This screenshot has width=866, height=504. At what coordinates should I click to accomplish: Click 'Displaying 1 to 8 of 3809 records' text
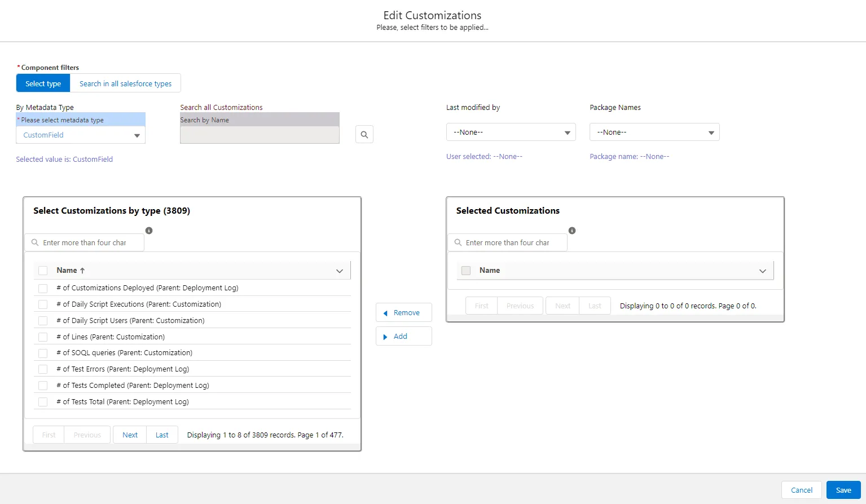tap(241, 435)
